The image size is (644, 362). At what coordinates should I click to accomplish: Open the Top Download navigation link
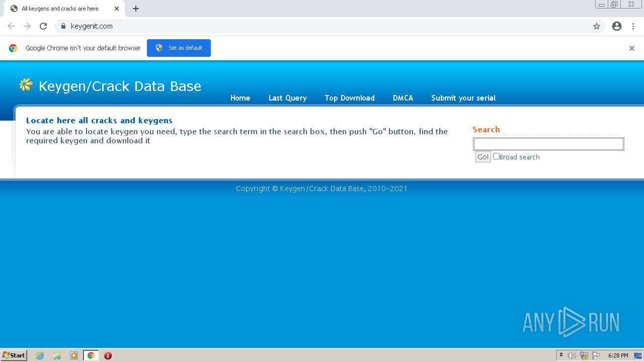point(350,98)
